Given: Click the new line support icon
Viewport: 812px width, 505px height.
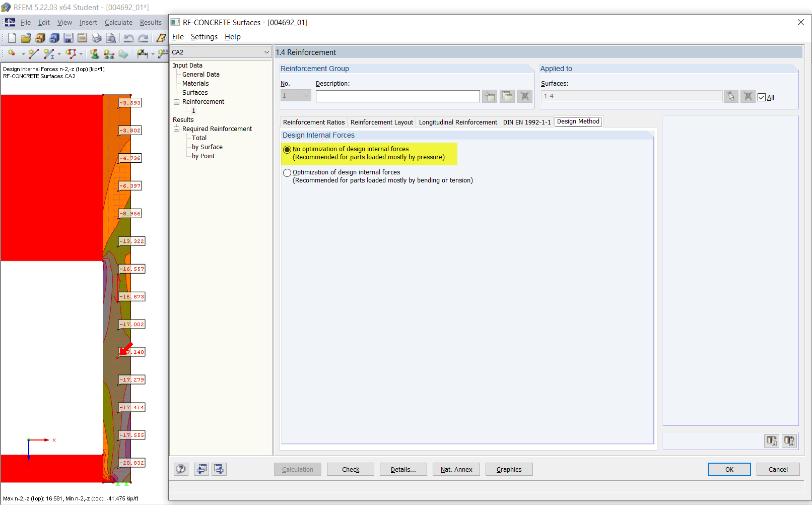Looking at the screenshot, I should pyautogui.click(x=109, y=53).
